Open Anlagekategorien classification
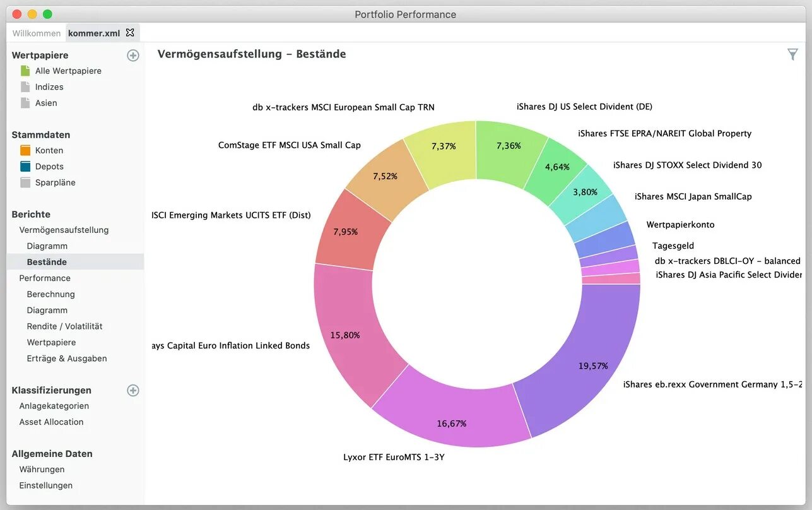The image size is (812, 510). (54, 406)
